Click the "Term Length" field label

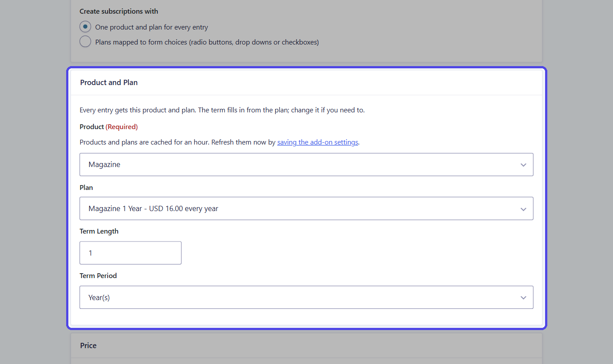pyautogui.click(x=99, y=231)
